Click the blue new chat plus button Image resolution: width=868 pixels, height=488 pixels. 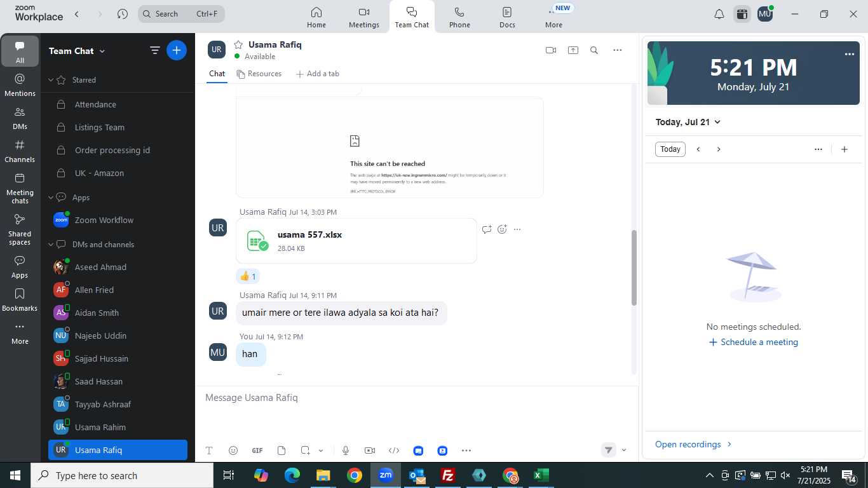(177, 50)
